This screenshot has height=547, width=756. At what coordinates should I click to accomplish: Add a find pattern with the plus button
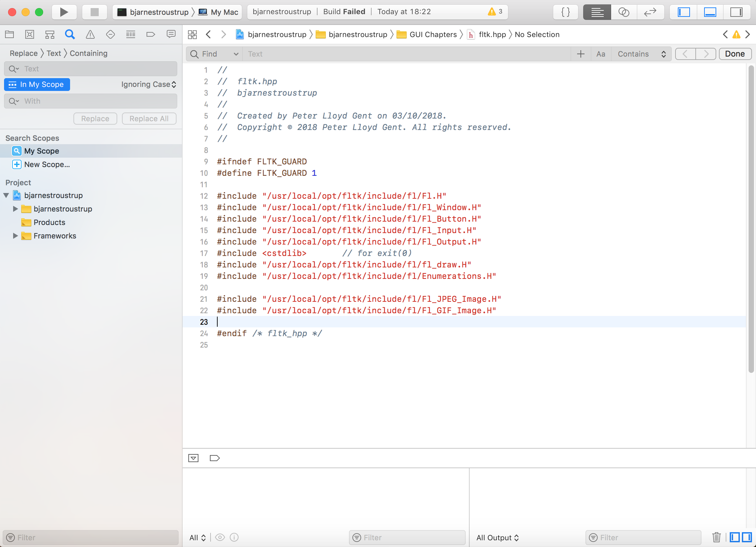(x=581, y=54)
